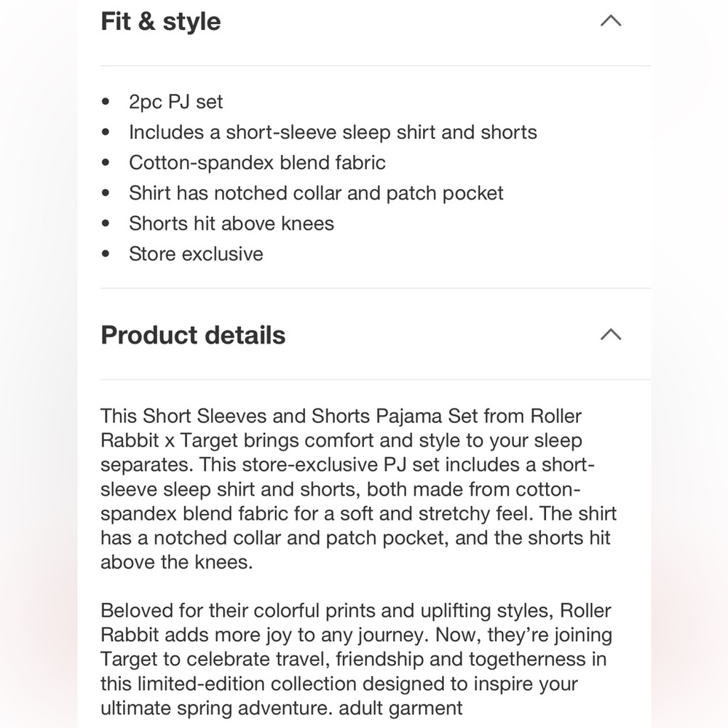The width and height of the screenshot is (728, 728).
Task: Click the Fit & style heading
Action: tap(161, 22)
